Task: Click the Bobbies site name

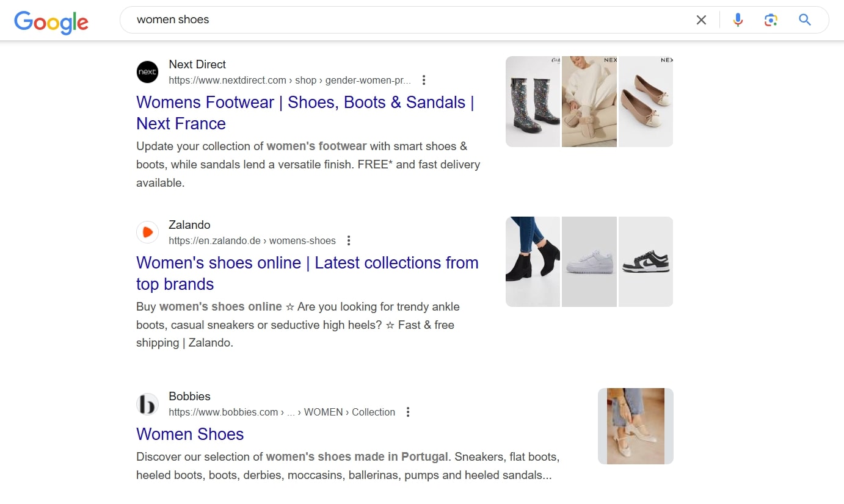Action: coord(189,397)
